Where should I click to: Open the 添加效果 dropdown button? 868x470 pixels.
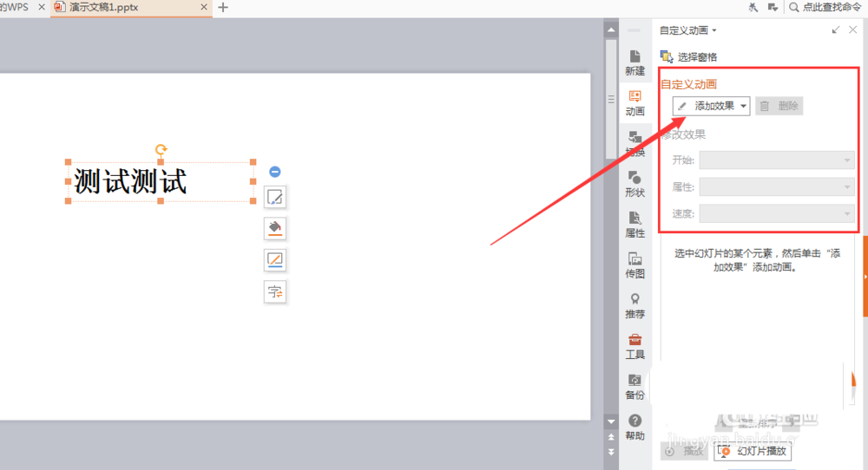pyautogui.click(x=712, y=106)
